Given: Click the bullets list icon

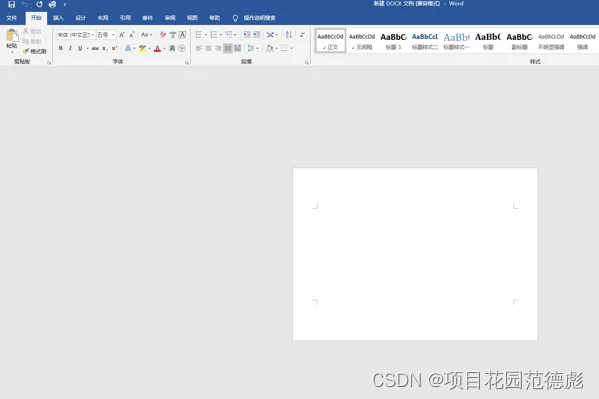Looking at the screenshot, I should (x=199, y=35).
